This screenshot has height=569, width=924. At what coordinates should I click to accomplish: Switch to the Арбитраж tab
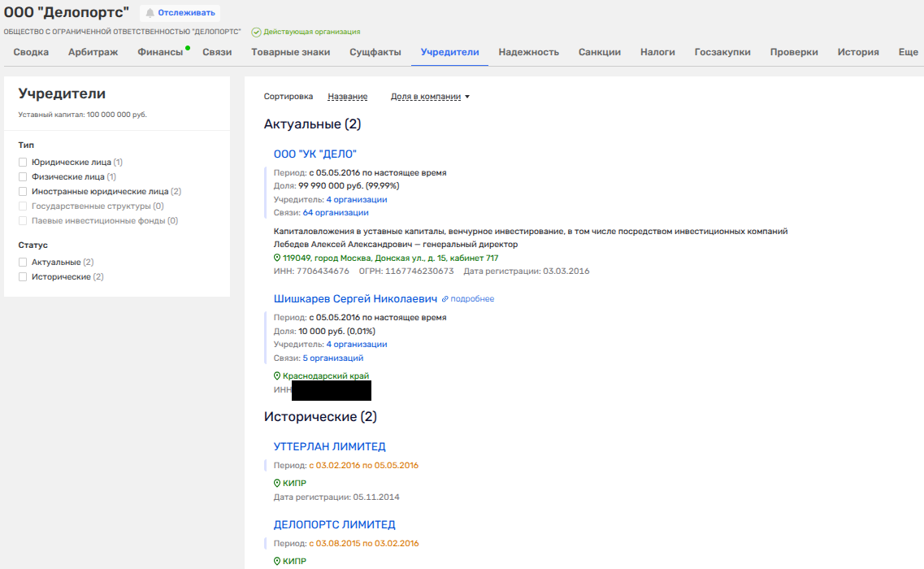point(93,52)
